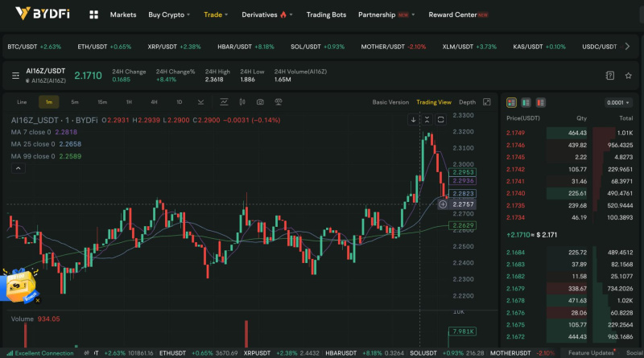Open the trading guide help icon

(609, 76)
